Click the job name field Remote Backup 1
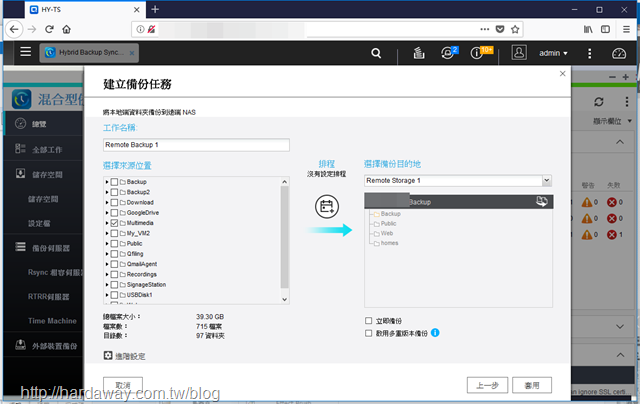This screenshot has height=404, width=640. (196, 145)
